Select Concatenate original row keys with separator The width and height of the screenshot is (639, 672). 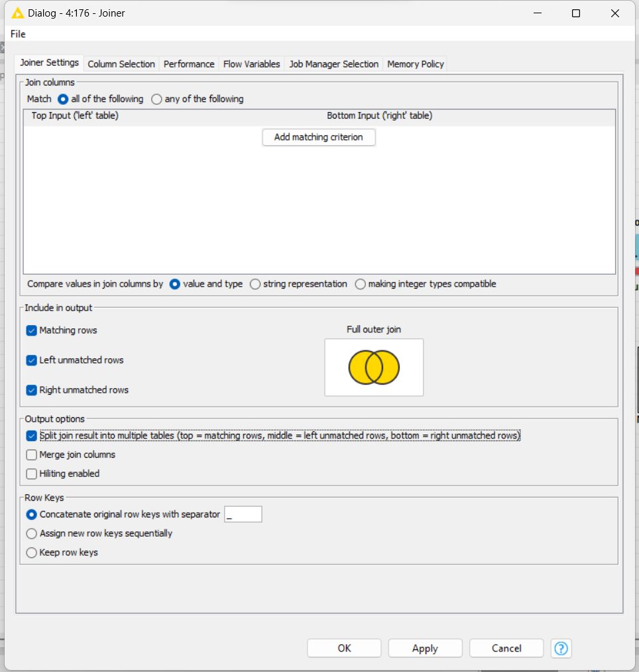[x=31, y=514]
